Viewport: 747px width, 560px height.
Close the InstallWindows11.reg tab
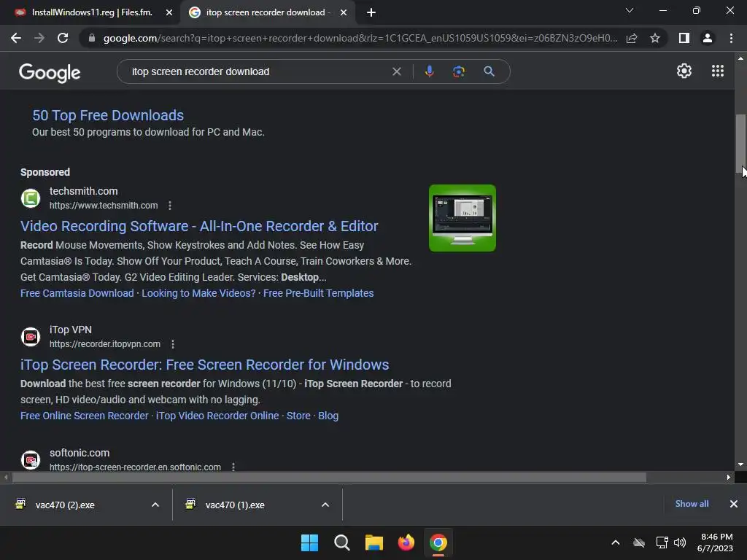tap(169, 12)
